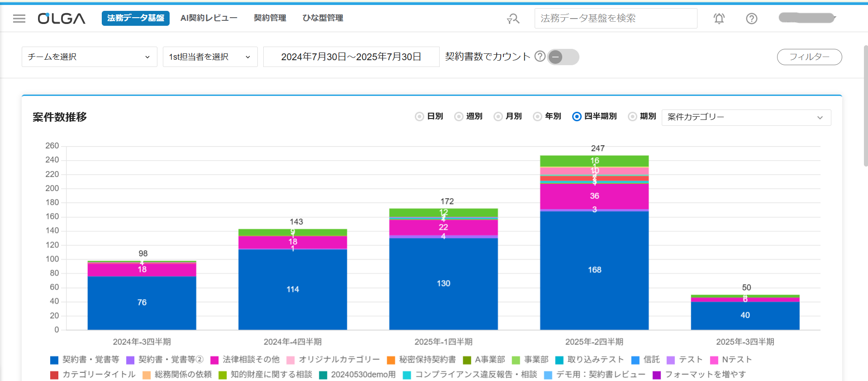
Task: Click the blue 40 bar segment
Action: 745,315
